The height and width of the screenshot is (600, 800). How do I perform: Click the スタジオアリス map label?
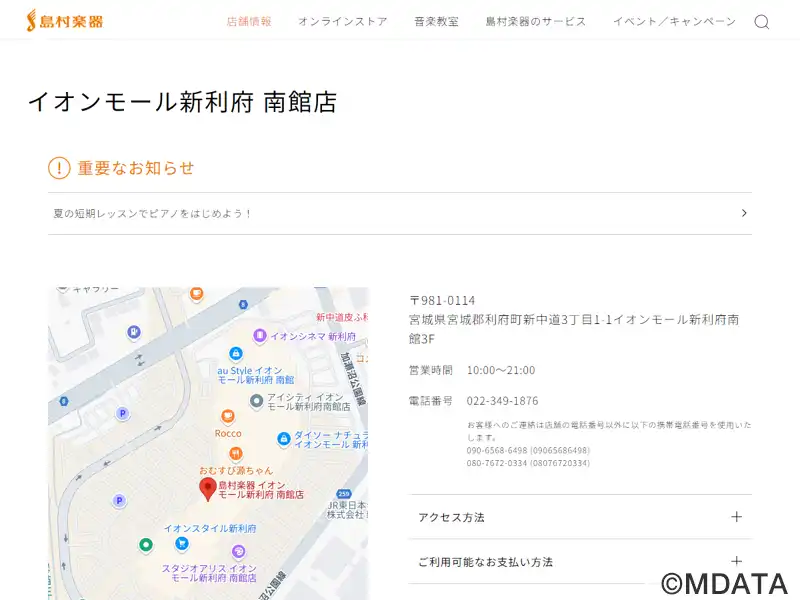209,573
